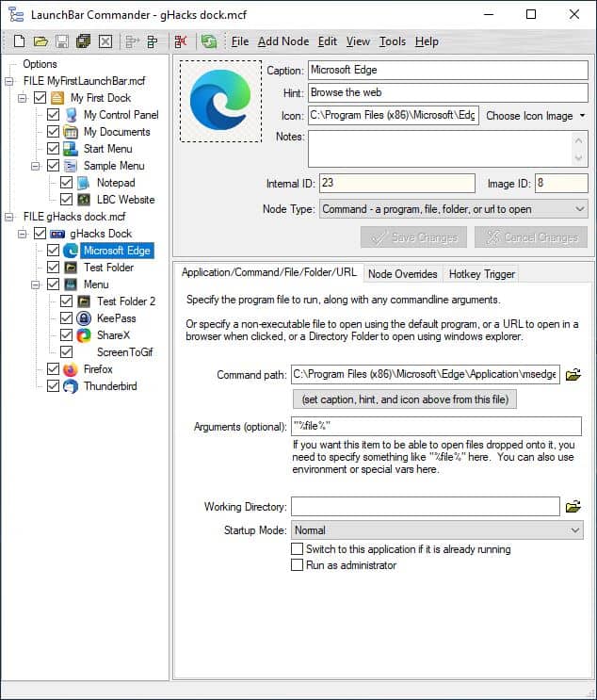This screenshot has width=597, height=700.
Task: Click the My Control Panel icon
Action: [71, 115]
